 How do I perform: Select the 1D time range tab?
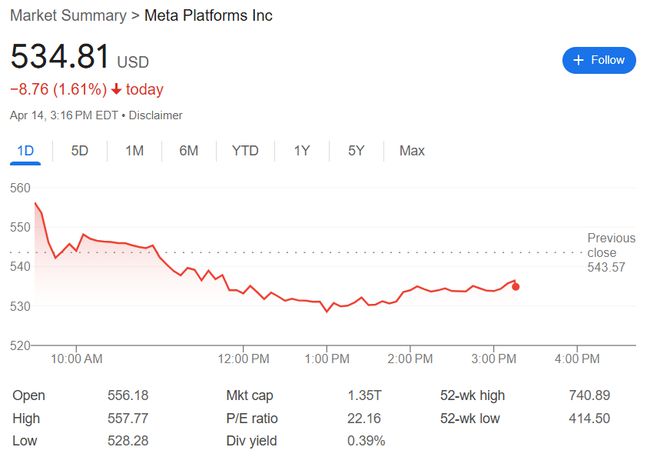click(x=25, y=151)
